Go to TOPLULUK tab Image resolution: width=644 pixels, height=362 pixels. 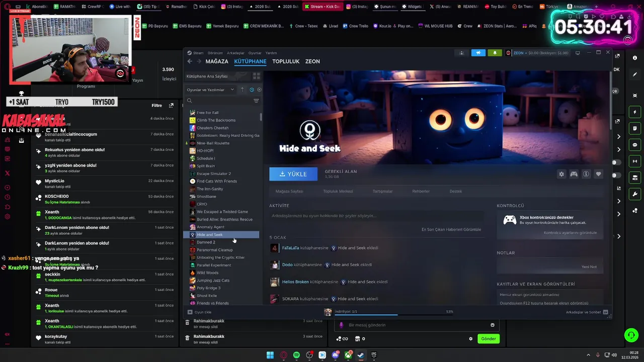point(286,61)
